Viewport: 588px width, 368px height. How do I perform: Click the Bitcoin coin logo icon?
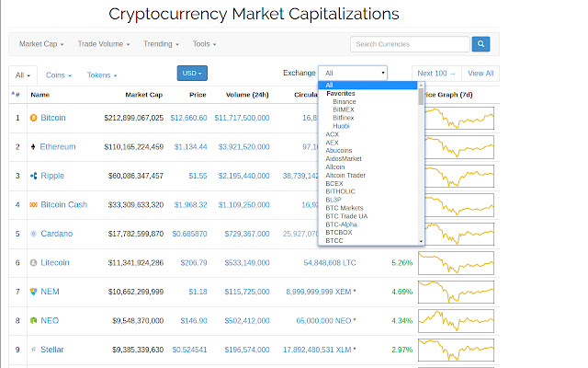point(34,118)
